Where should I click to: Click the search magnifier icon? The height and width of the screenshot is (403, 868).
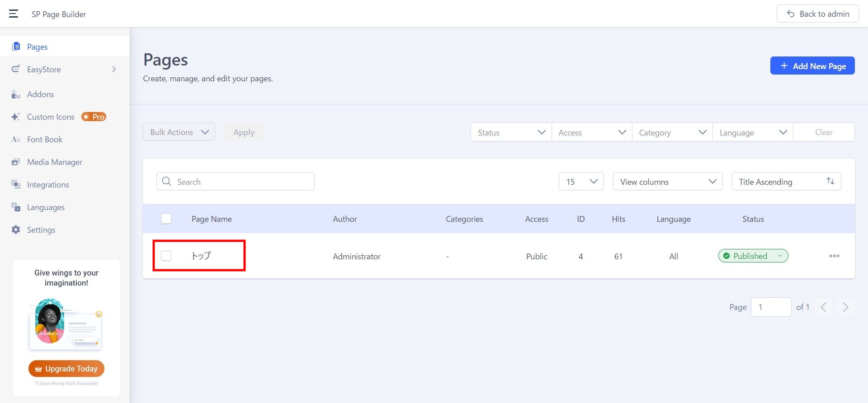tap(166, 182)
